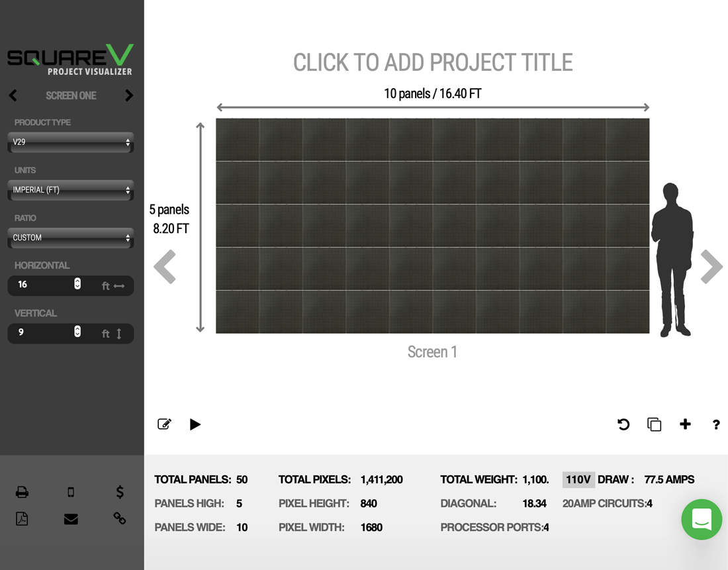Reset the screen with the undo icon
Viewport: 728px width, 570px height.
tap(623, 424)
